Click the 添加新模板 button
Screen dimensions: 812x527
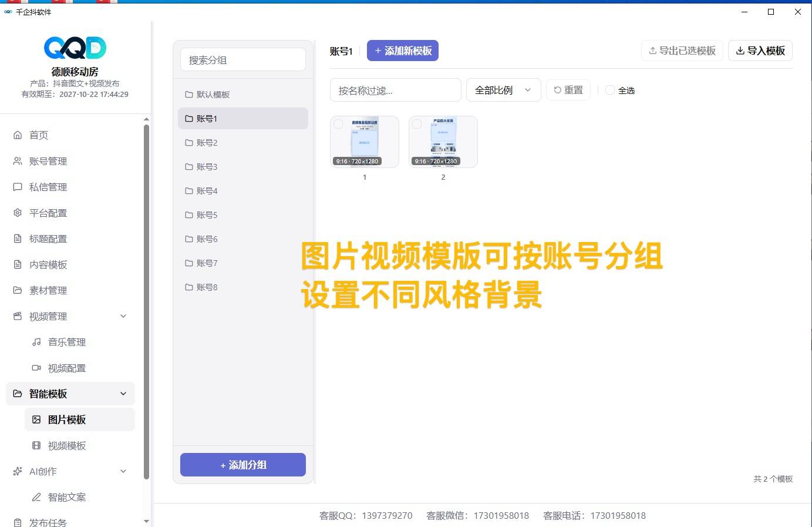pyautogui.click(x=403, y=51)
